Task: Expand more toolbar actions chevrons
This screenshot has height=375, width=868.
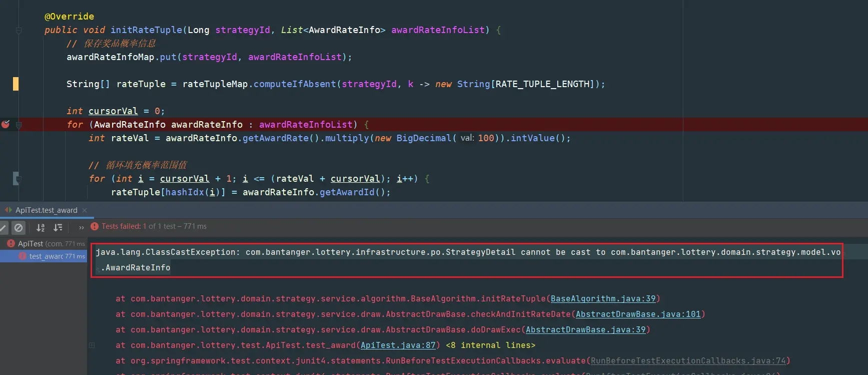Action: [82, 228]
